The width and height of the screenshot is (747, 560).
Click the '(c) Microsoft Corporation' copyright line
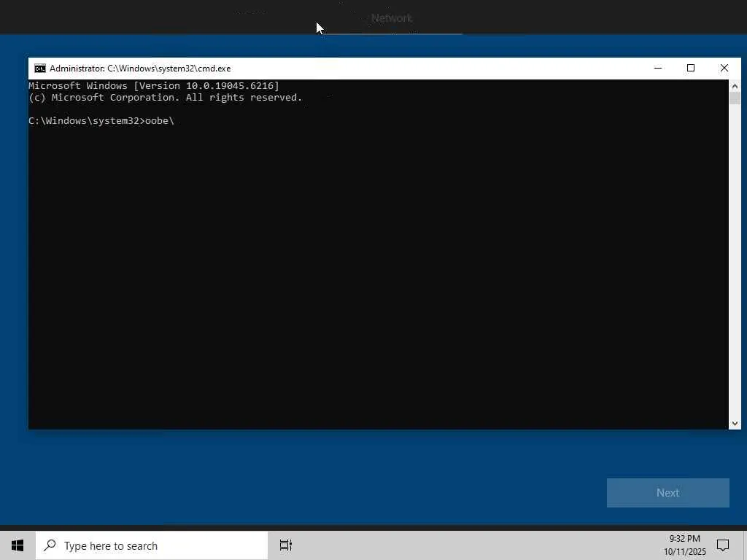point(166,98)
